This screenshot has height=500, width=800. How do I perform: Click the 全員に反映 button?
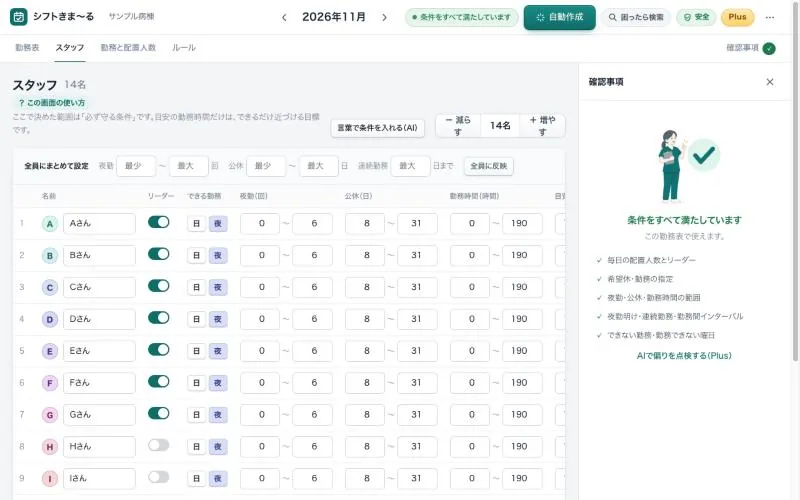[x=489, y=166]
